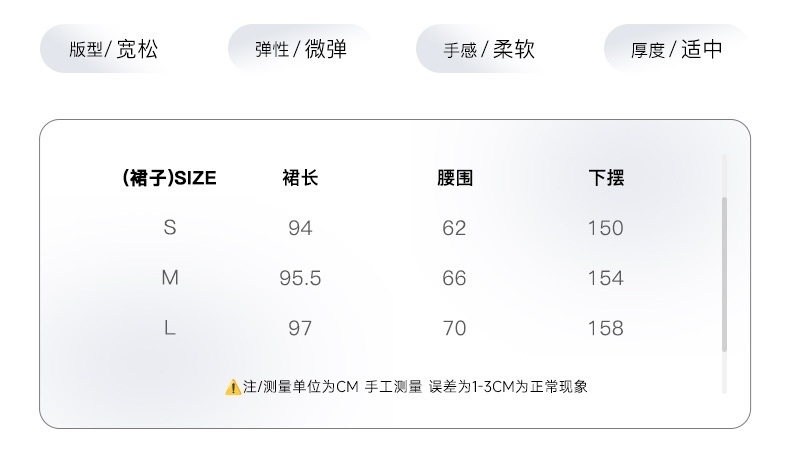Click the 裙长 column header
The image size is (790, 454).
click(x=300, y=178)
